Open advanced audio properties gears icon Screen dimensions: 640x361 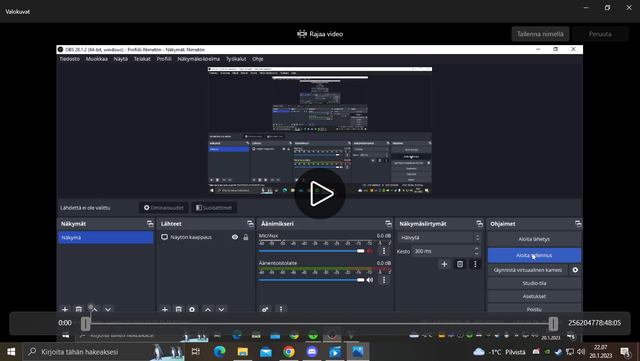(265, 309)
